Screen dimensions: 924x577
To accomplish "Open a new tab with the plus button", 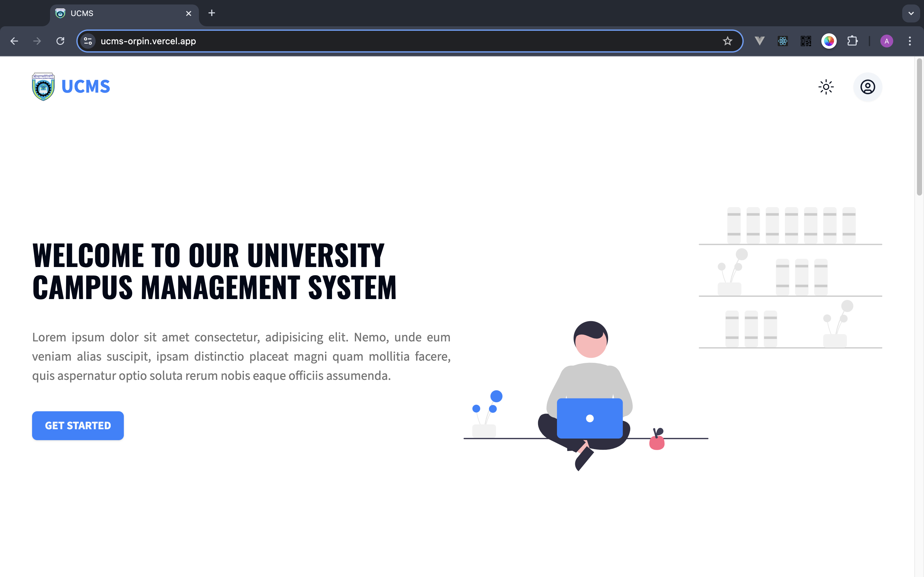I will click(x=211, y=13).
